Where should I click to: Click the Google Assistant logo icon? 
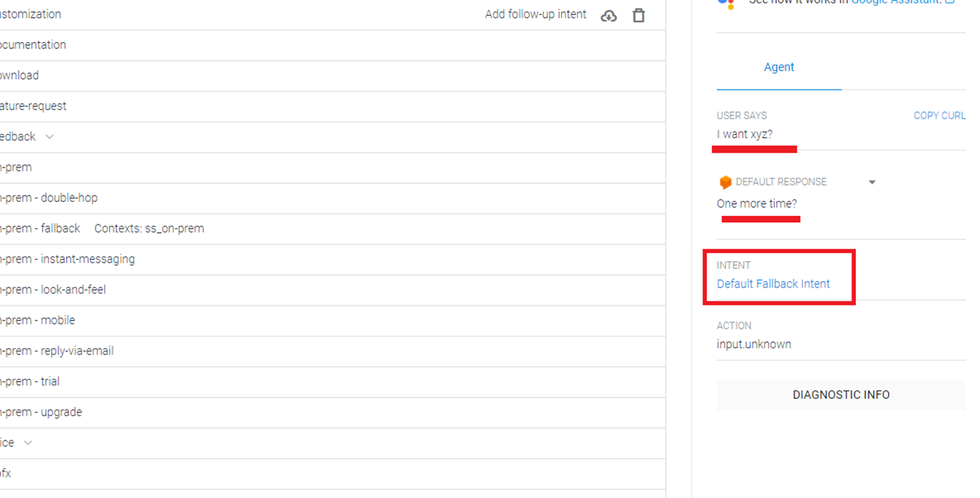726,3
